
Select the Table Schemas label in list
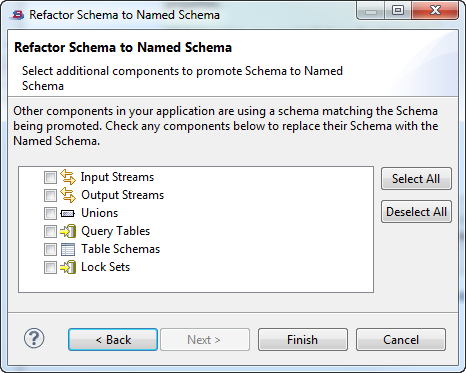click(x=121, y=249)
